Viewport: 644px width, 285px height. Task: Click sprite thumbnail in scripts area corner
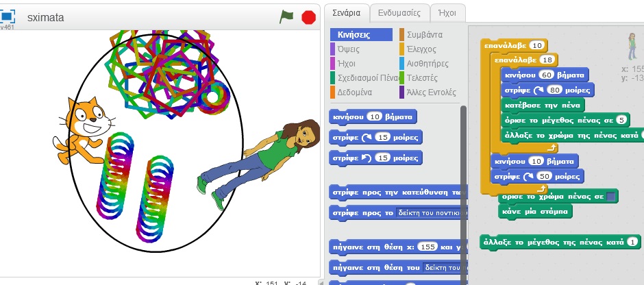(x=632, y=46)
